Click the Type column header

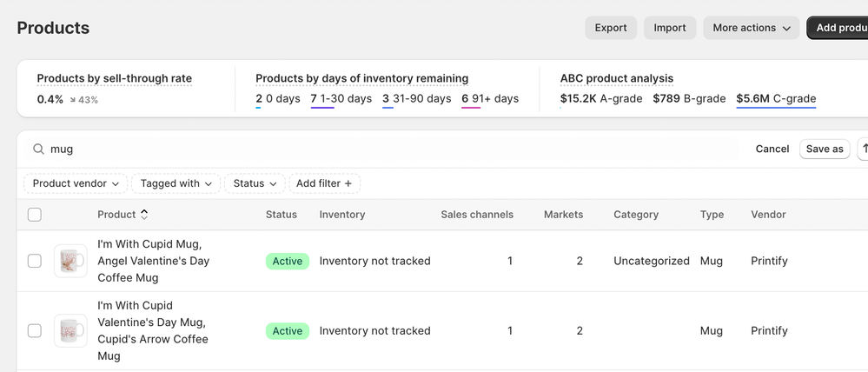(x=712, y=214)
